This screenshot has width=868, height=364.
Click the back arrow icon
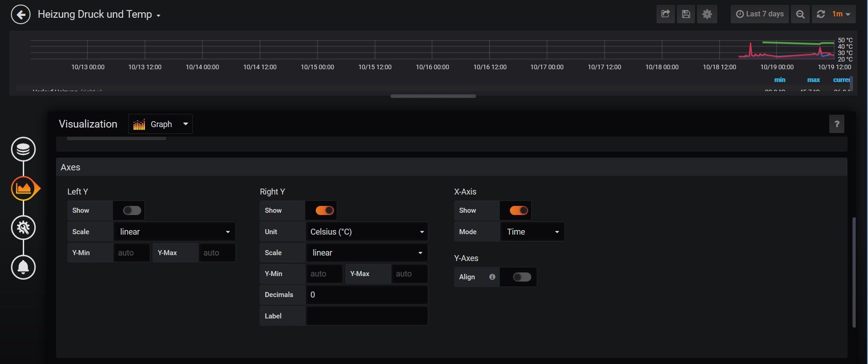tap(21, 15)
